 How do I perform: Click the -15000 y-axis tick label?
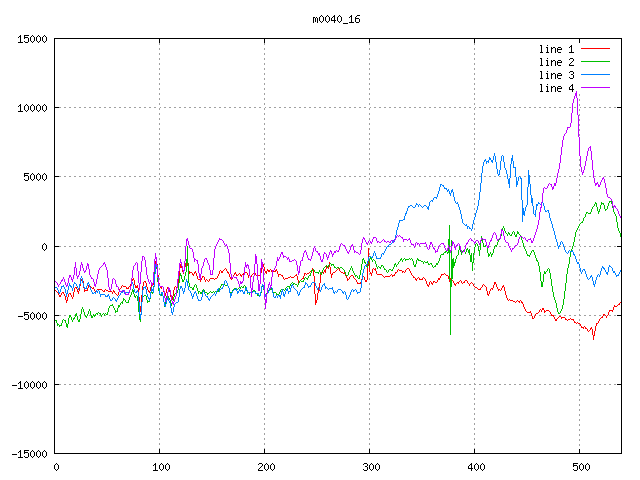pos(29,454)
